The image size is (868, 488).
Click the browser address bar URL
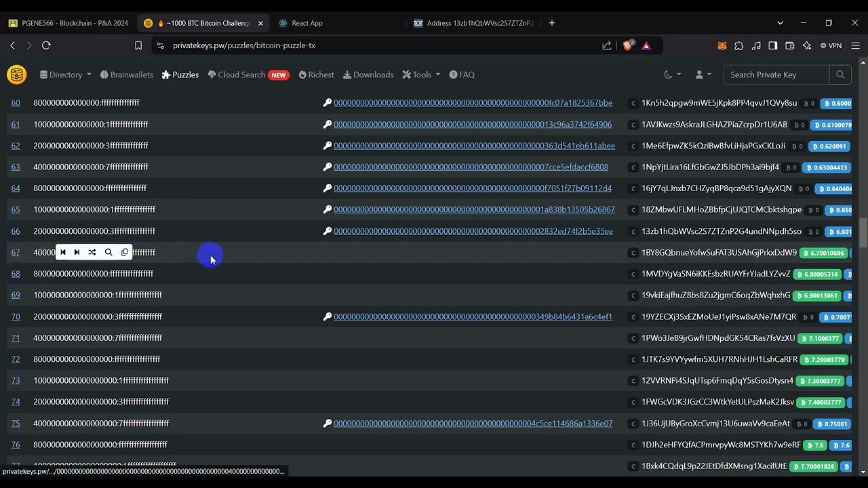(x=244, y=45)
